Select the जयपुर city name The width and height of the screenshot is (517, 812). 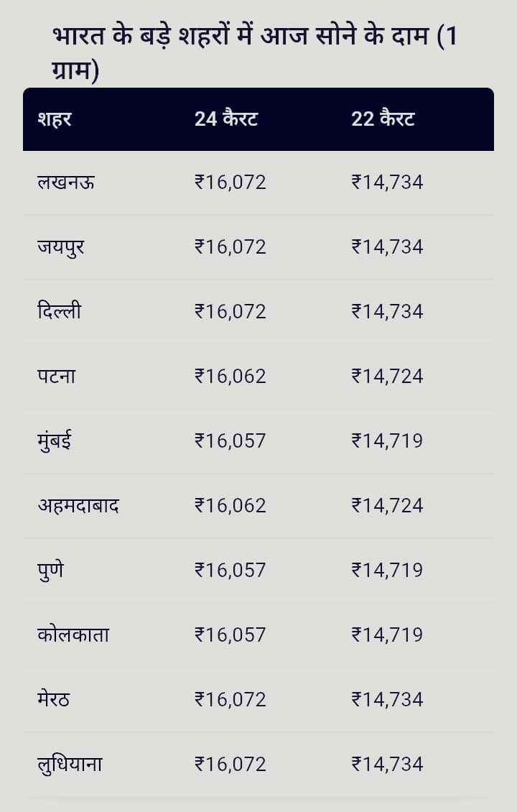click(x=61, y=247)
